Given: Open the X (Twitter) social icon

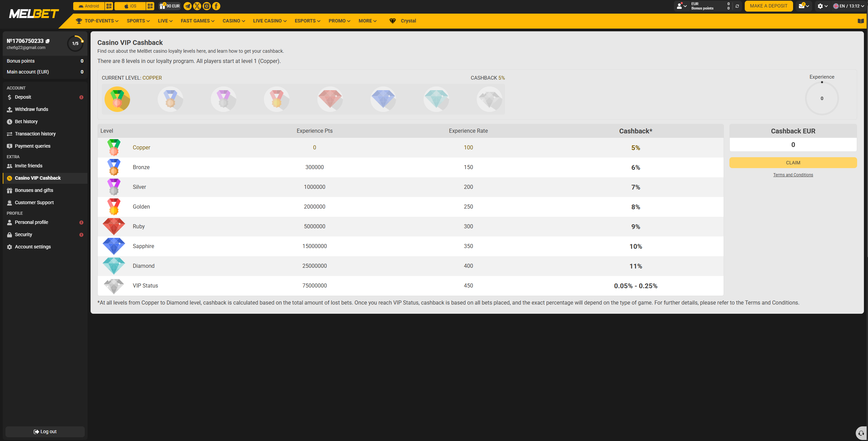Looking at the screenshot, I should tap(197, 6).
